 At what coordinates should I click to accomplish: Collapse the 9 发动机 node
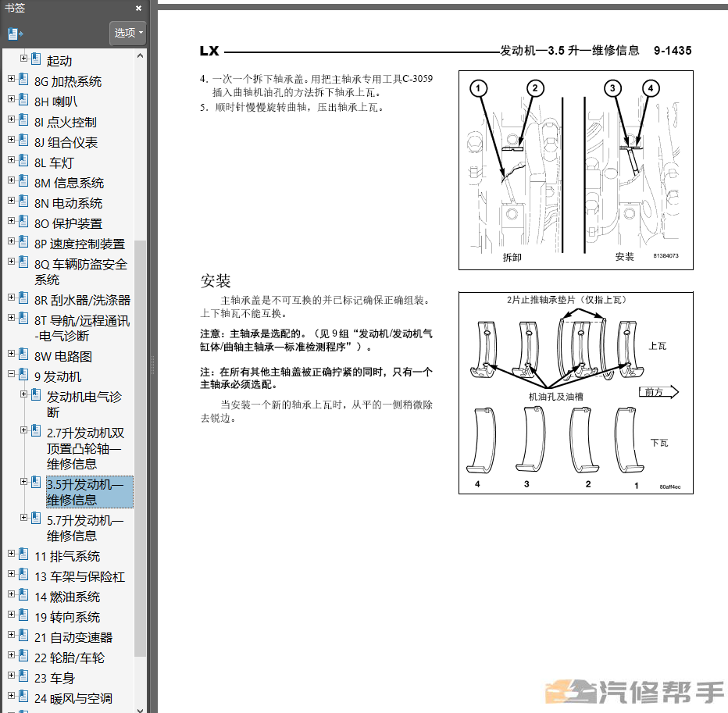(11, 373)
